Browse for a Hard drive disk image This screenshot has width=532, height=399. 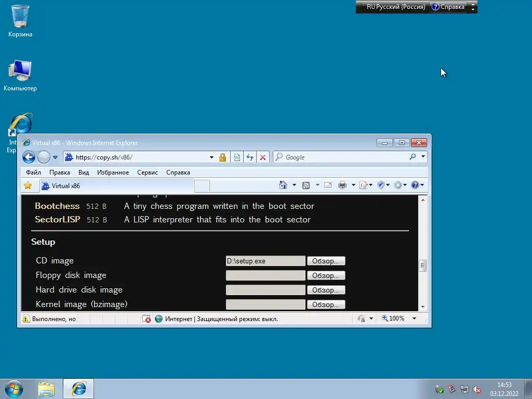[x=326, y=290]
